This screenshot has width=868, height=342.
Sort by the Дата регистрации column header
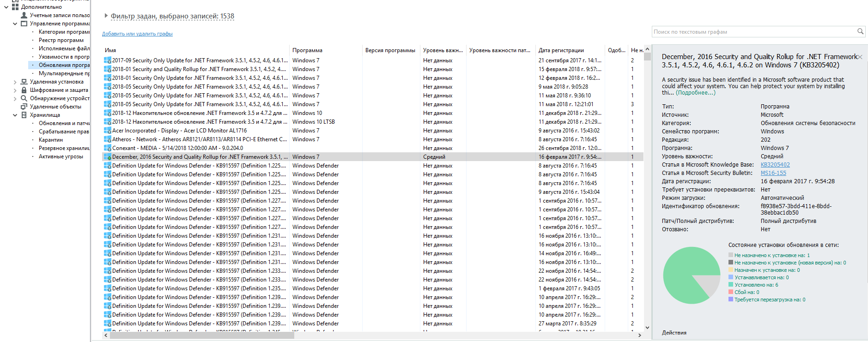[571, 50]
